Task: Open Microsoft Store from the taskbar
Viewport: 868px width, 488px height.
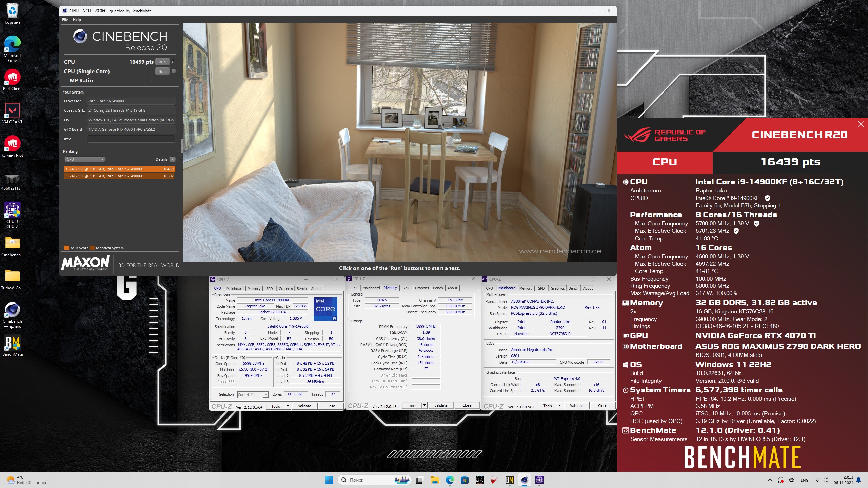Action: pyautogui.click(x=465, y=480)
